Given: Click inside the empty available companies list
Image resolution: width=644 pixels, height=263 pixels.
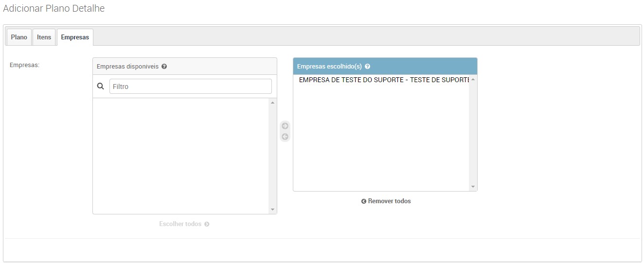Looking at the screenshot, I should tap(180, 156).
